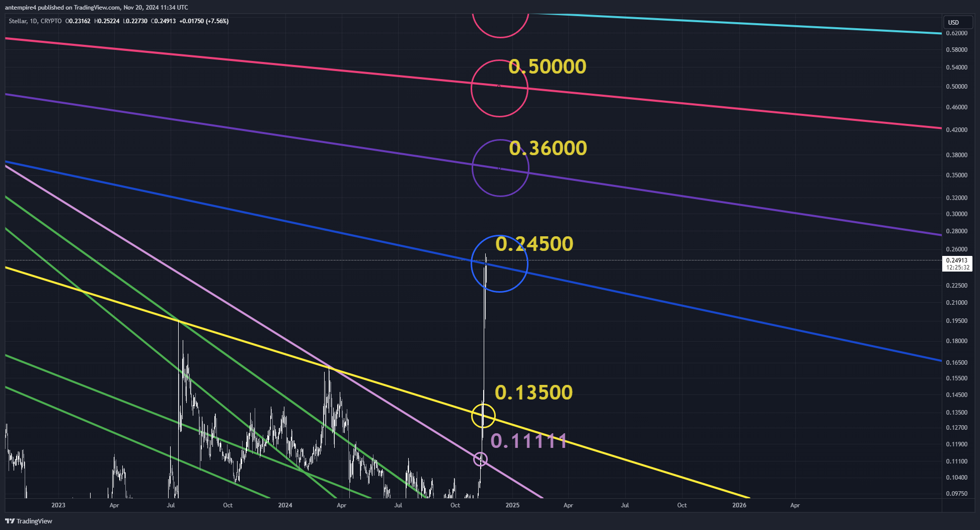Click the yellow circle at 0.13500 level
Screen dimensions: 980x530
click(483, 416)
